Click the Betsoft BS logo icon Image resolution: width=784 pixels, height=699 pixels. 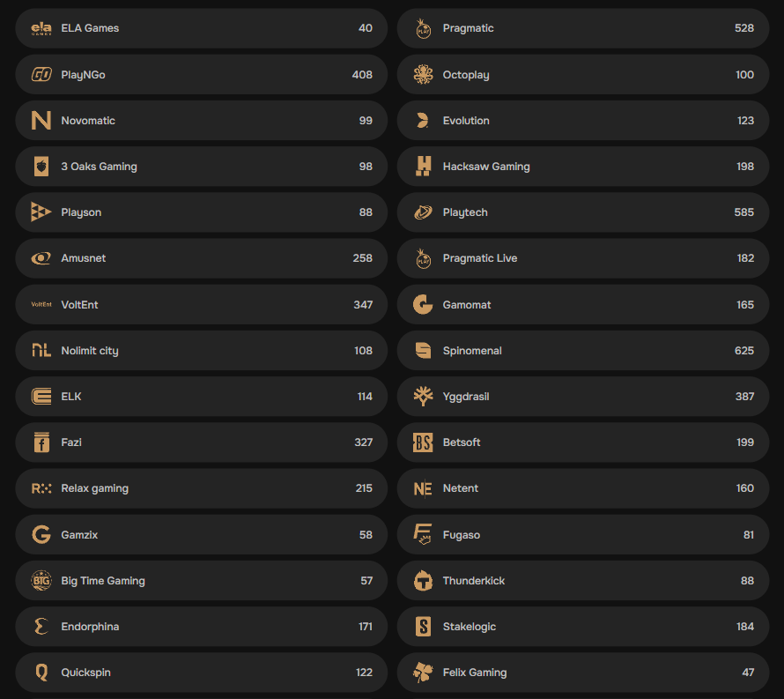click(423, 442)
